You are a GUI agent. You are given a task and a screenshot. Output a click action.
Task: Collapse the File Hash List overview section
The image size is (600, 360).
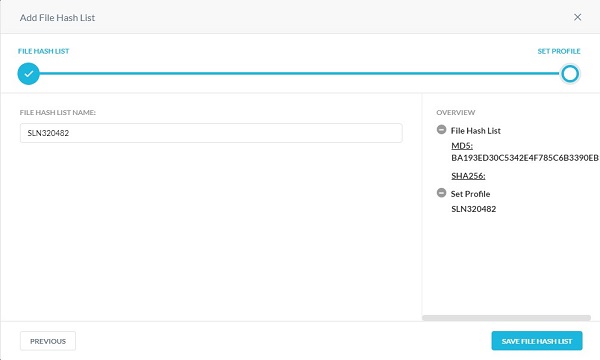tap(441, 130)
